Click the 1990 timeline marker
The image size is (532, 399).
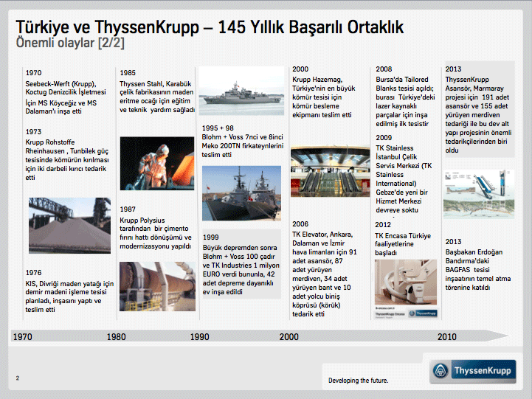[199, 336]
